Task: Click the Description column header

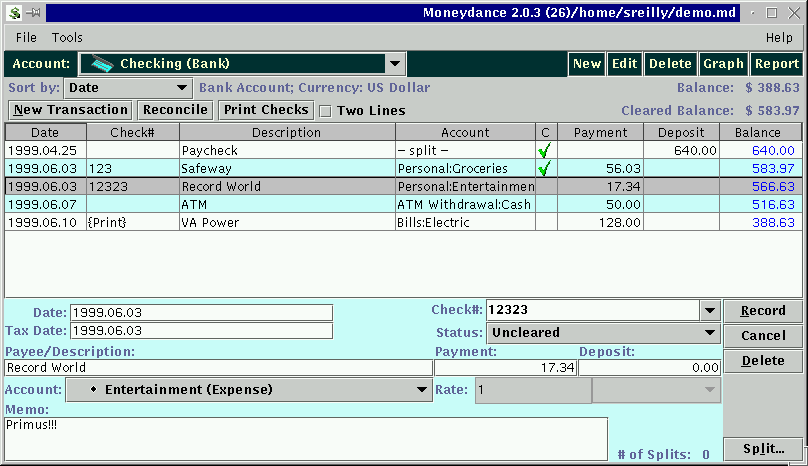Action: (x=287, y=132)
